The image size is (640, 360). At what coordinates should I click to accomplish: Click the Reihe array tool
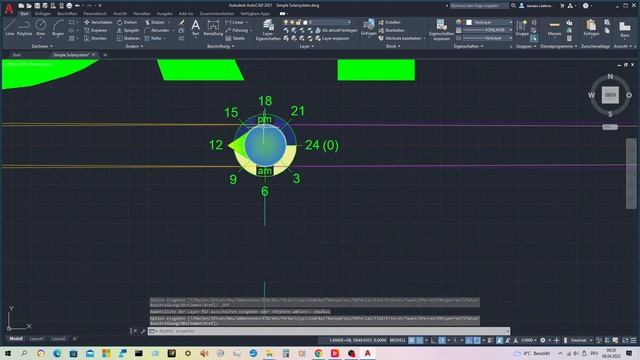[x=153, y=38]
